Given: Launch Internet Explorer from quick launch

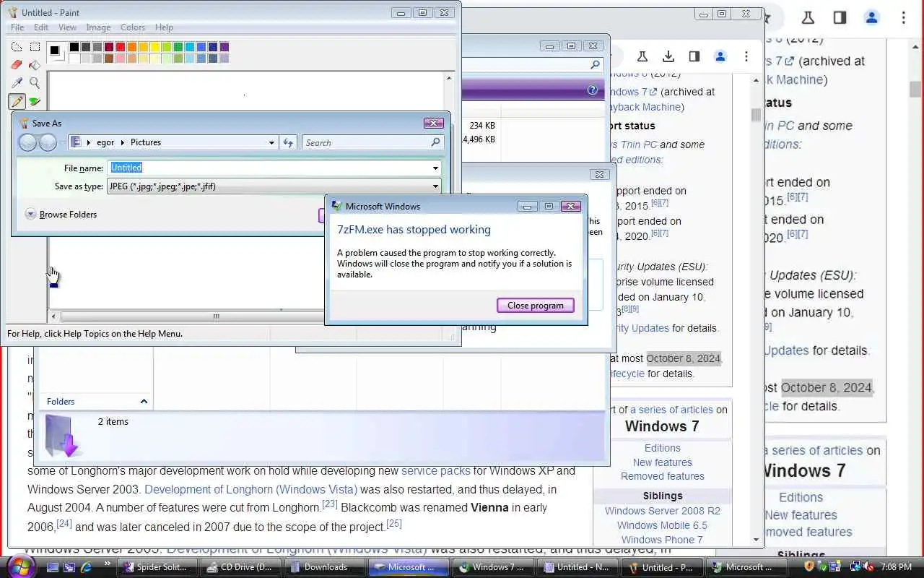Looking at the screenshot, I should [87, 567].
